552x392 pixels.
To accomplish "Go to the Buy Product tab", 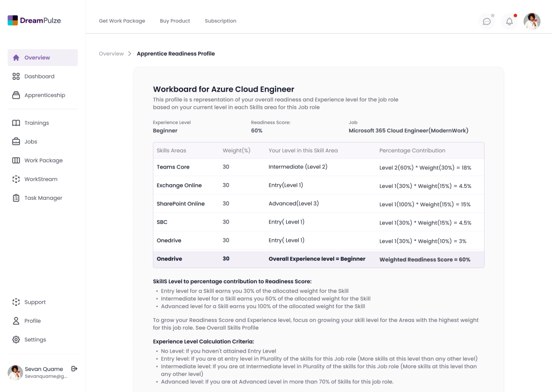I will pyautogui.click(x=175, y=21).
